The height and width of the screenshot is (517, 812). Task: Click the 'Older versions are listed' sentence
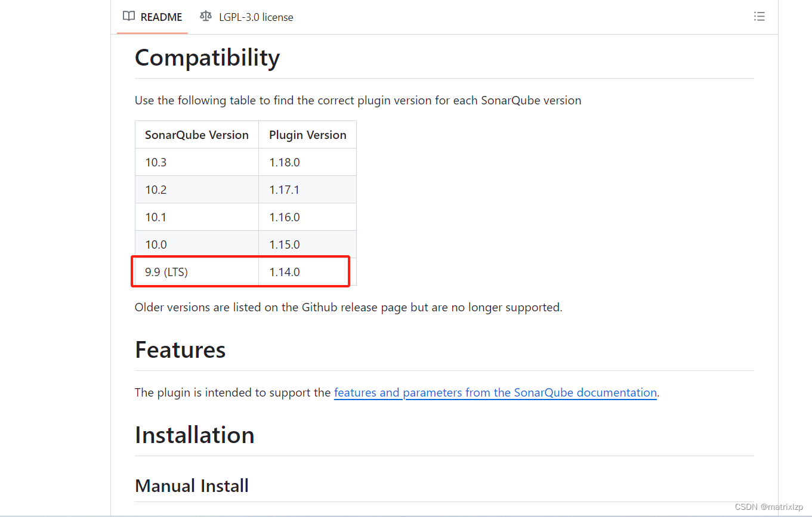[348, 308]
